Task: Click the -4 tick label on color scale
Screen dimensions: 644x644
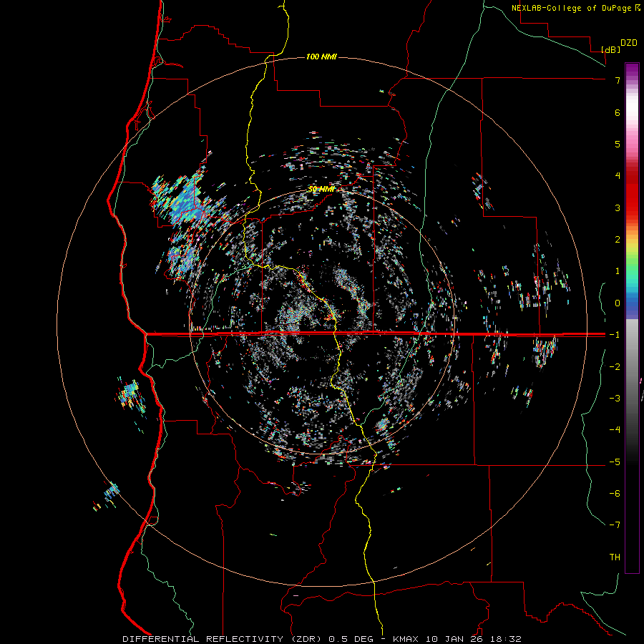Action: click(x=615, y=429)
